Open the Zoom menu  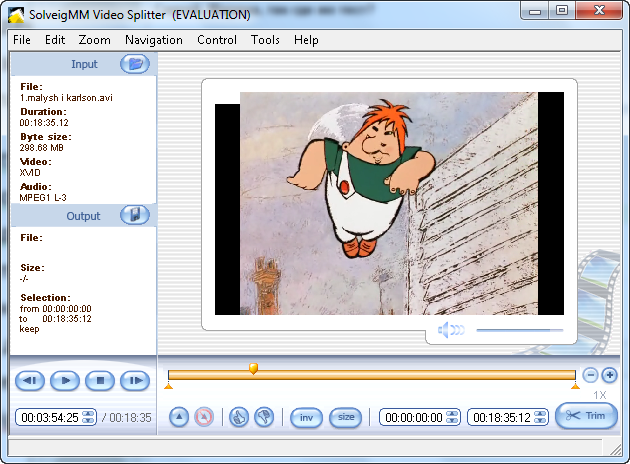point(94,40)
